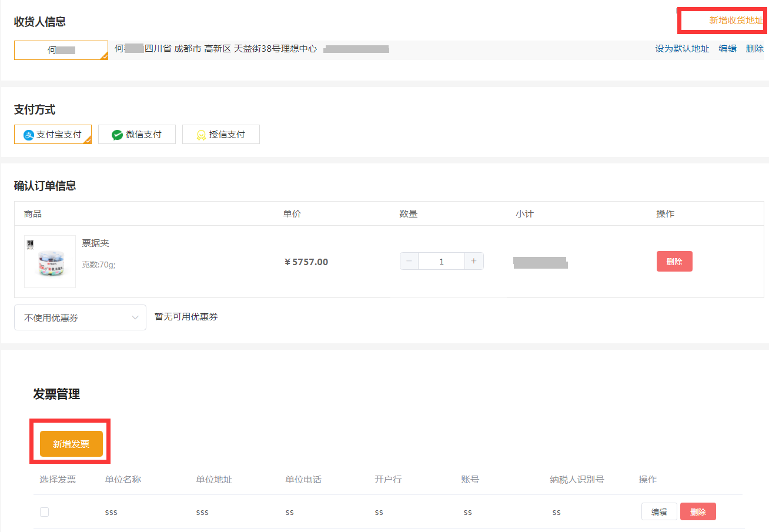
Task: Open the 不使用优惠券 coupon dropdown
Action: coord(80,317)
